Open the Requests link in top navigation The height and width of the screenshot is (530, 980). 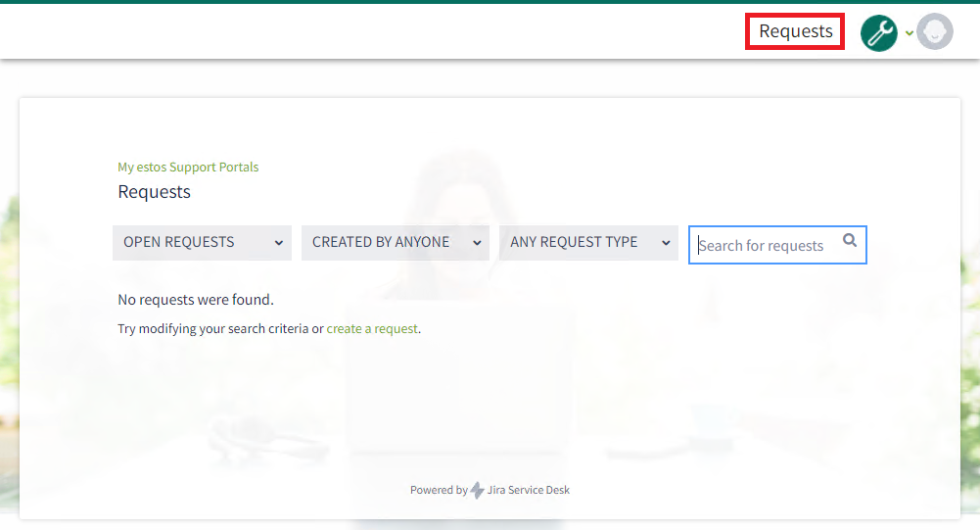pos(795,31)
